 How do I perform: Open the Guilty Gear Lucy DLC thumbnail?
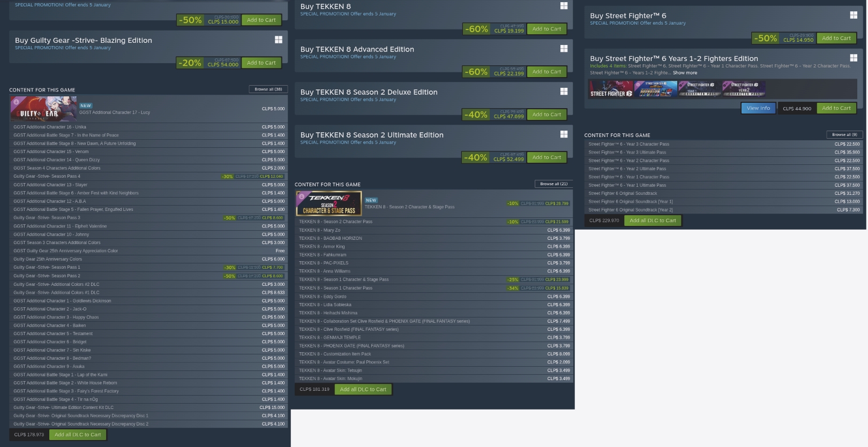click(43, 109)
